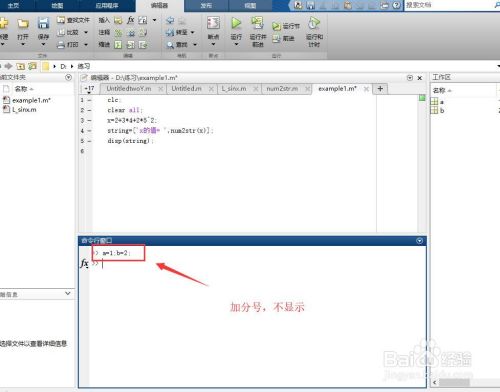Click the increase indent icon
500x392 pixels.
tap(131, 45)
